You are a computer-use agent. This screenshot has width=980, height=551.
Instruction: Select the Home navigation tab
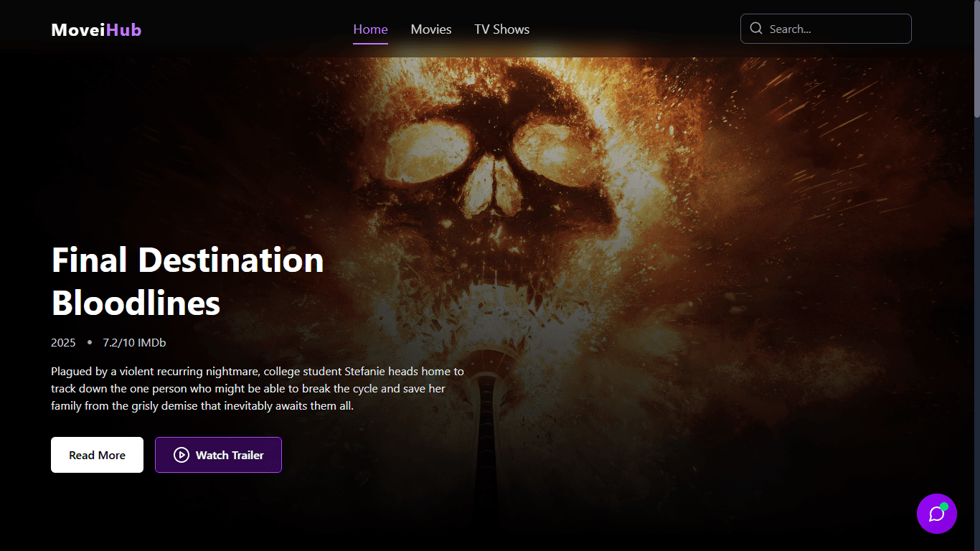[x=370, y=29]
